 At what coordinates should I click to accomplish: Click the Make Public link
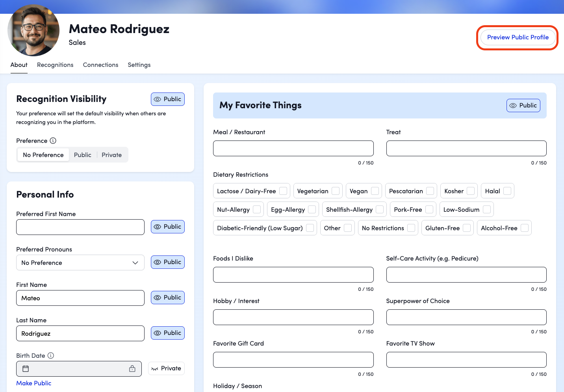click(x=34, y=383)
